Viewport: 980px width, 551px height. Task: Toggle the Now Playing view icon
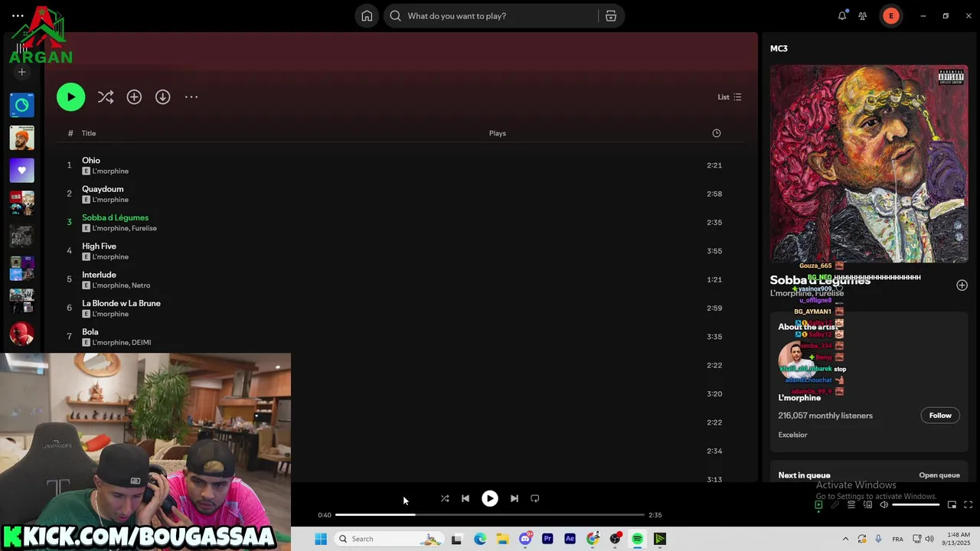coord(818,505)
